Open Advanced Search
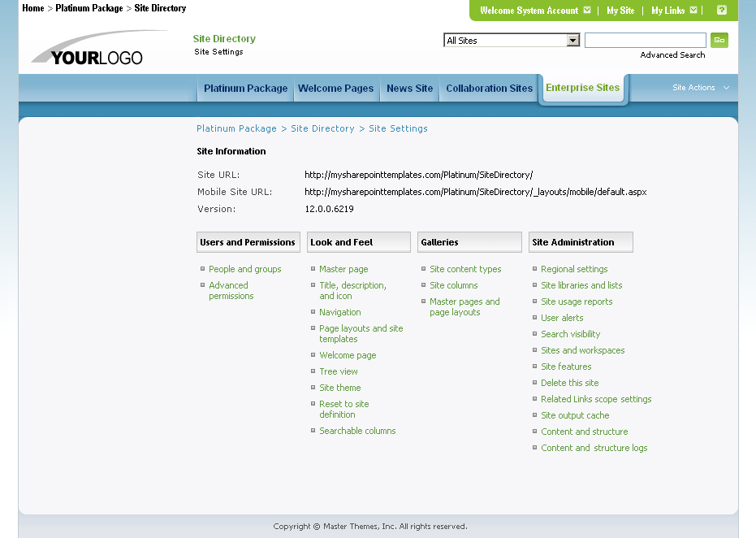Viewport: 756px width, 538px height. [x=672, y=54]
